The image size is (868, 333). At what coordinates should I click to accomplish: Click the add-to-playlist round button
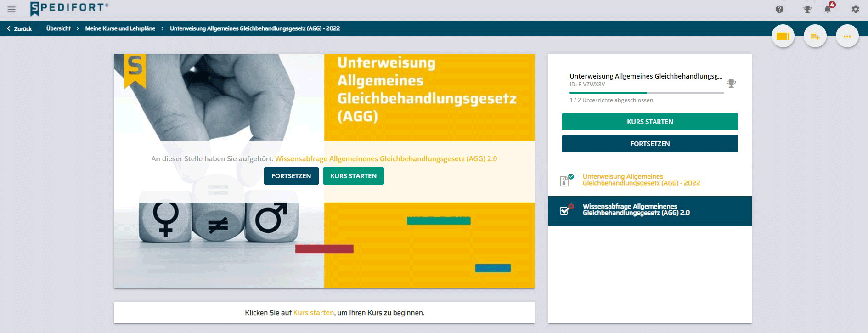[x=815, y=36]
